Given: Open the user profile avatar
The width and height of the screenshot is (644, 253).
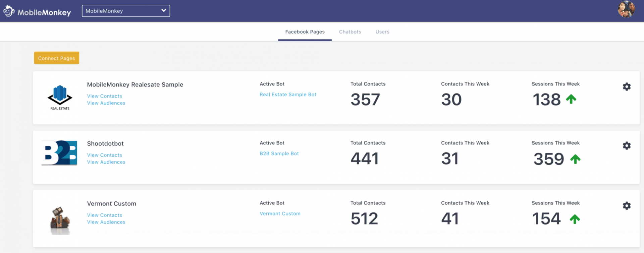Looking at the screenshot, I should coord(626,9).
